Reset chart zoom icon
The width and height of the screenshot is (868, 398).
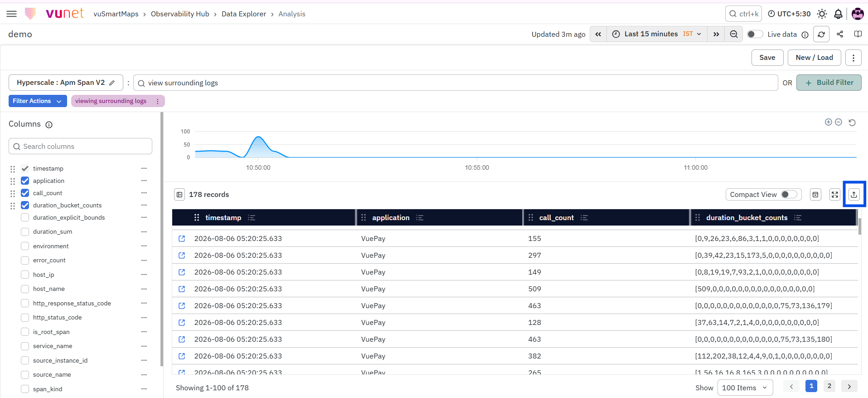852,123
